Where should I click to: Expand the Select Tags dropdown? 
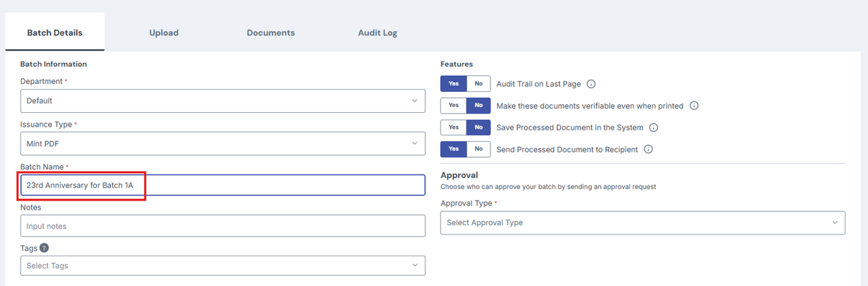pos(223,266)
